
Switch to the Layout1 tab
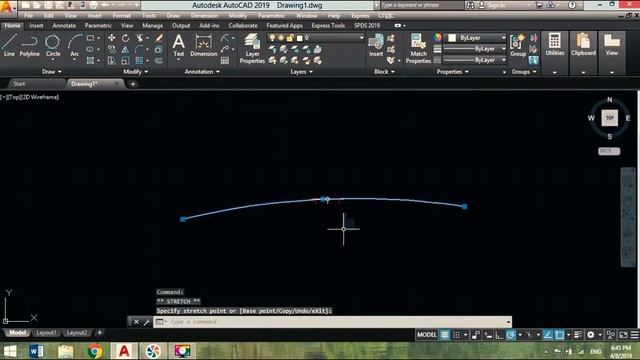(46, 333)
